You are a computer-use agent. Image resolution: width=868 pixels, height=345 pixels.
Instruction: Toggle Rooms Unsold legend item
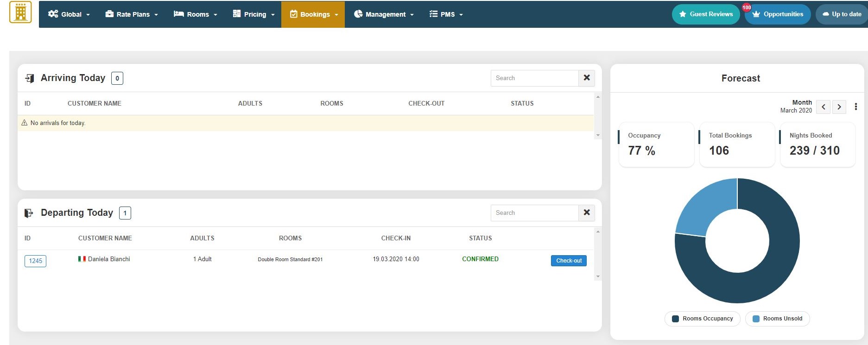pyautogui.click(x=777, y=319)
